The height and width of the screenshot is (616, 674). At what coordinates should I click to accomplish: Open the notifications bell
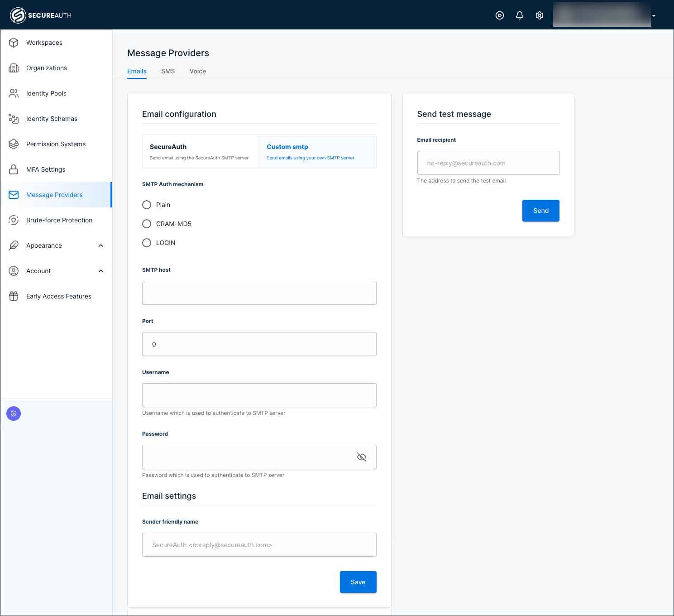(519, 15)
